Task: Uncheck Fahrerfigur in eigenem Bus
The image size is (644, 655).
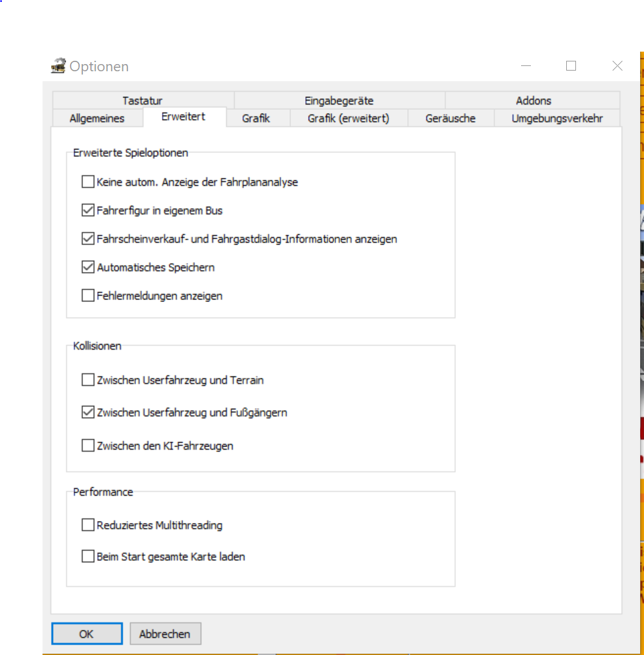Action: pyautogui.click(x=88, y=210)
